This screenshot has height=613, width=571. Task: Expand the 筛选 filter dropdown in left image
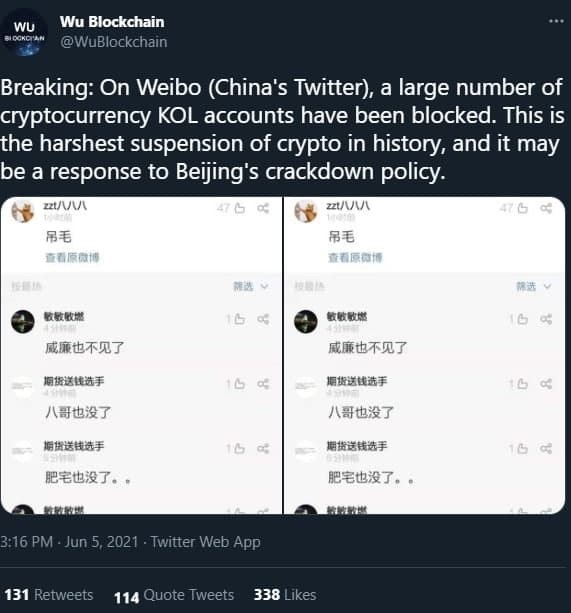(251, 287)
